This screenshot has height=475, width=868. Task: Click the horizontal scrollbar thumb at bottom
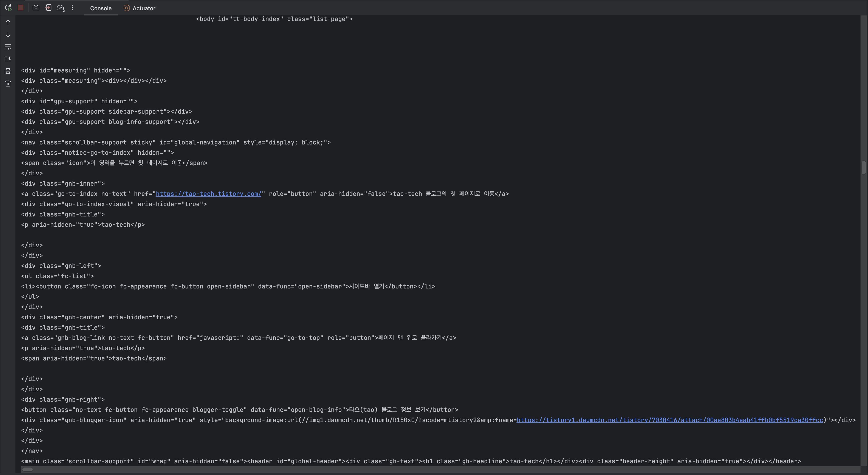click(27, 469)
